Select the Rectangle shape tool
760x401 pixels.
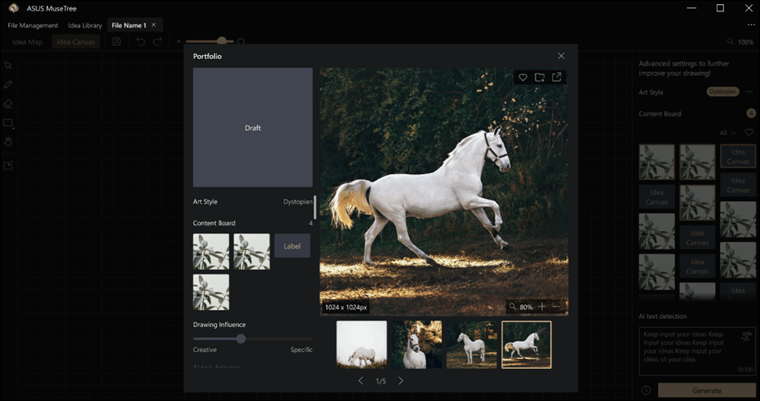[x=8, y=123]
